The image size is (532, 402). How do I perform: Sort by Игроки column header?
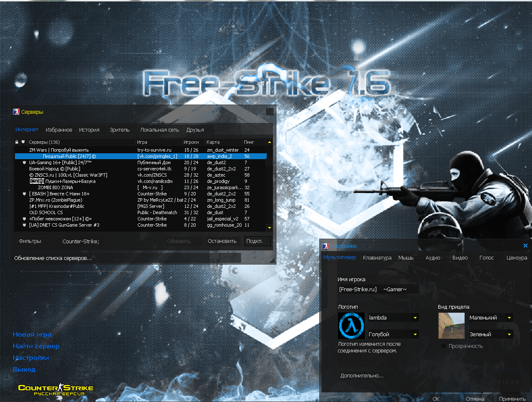point(194,142)
